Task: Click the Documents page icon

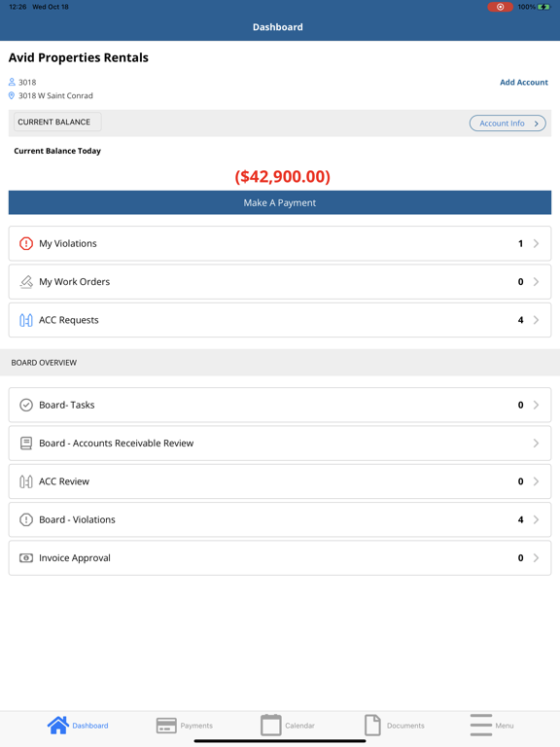Action: click(372, 725)
